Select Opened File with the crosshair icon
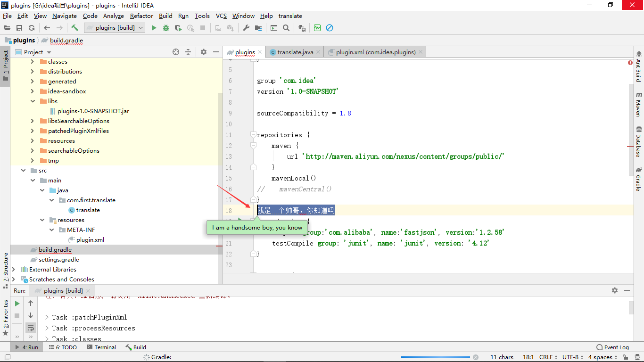This screenshot has width=644, height=362. coord(176,52)
